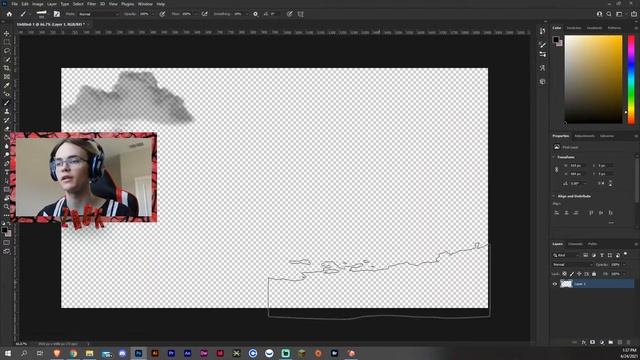
Task: Switch to the Paths tab
Action: [593, 244]
